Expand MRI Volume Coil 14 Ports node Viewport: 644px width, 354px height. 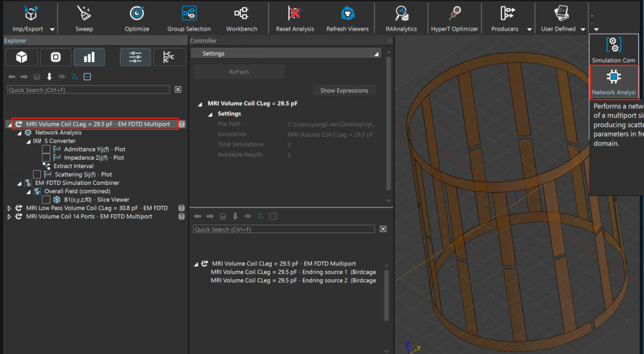coord(9,217)
